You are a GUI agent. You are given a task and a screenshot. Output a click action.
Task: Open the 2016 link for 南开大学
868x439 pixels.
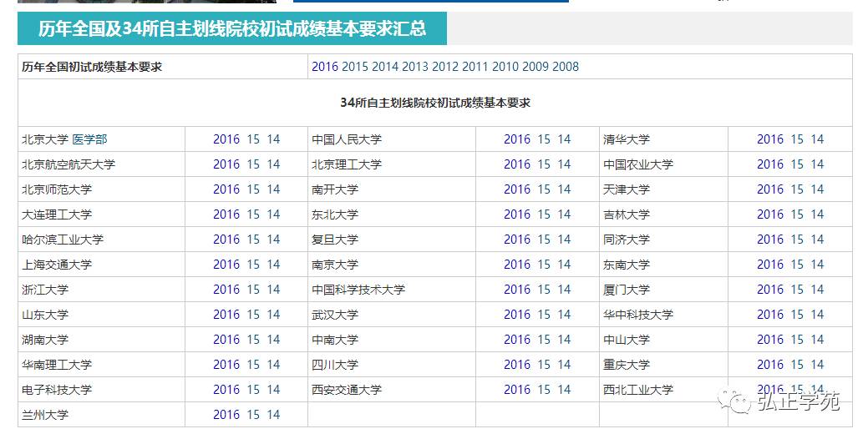517,189
